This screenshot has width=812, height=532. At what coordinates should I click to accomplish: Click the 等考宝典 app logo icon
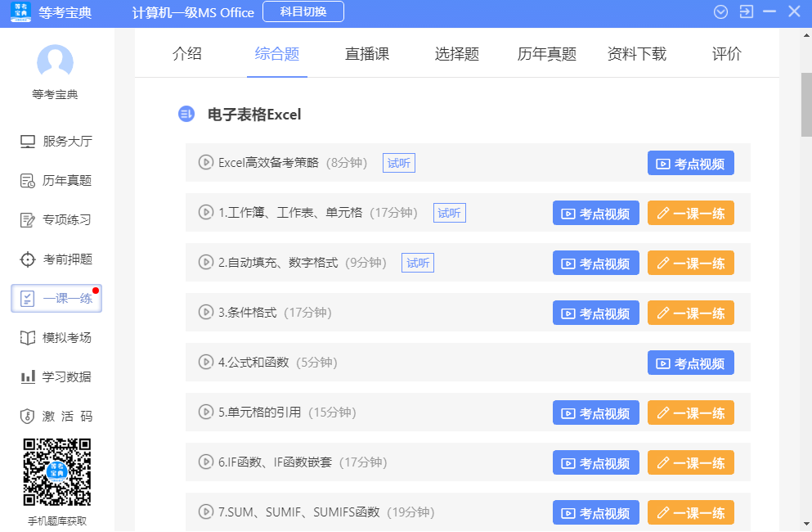tap(20, 12)
